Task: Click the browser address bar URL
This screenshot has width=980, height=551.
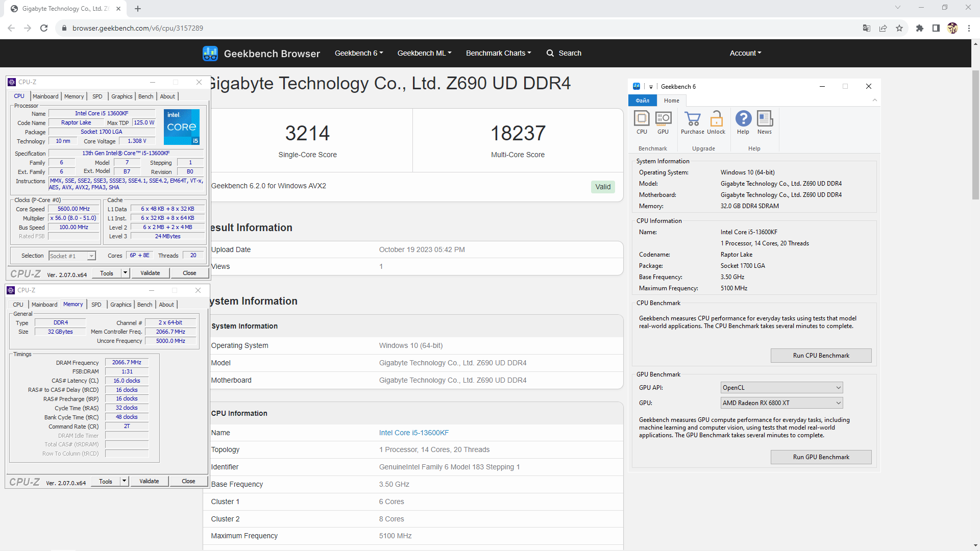Action: (x=138, y=28)
